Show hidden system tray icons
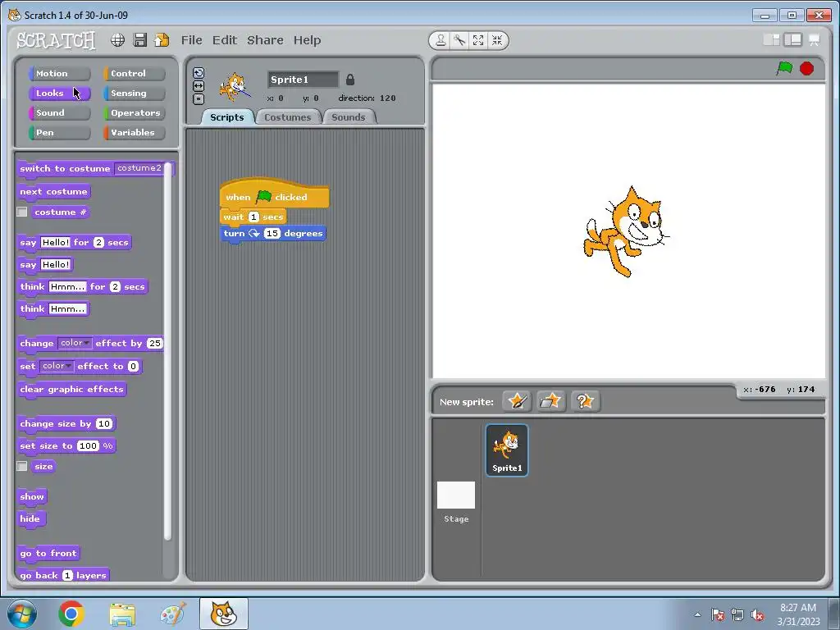Image resolution: width=840 pixels, height=630 pixels. point(697,614)
